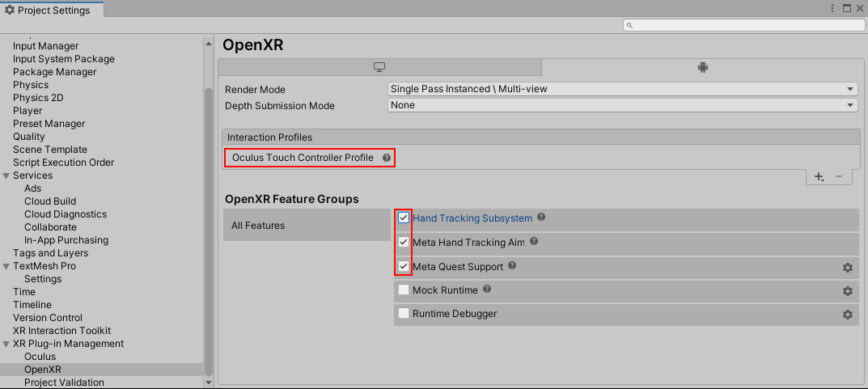Image resolution: width=868 pixels, height=389 pixels.
Task: Disable the Hand Tracking Subsystem checkbox
Action: pos(404,218)
